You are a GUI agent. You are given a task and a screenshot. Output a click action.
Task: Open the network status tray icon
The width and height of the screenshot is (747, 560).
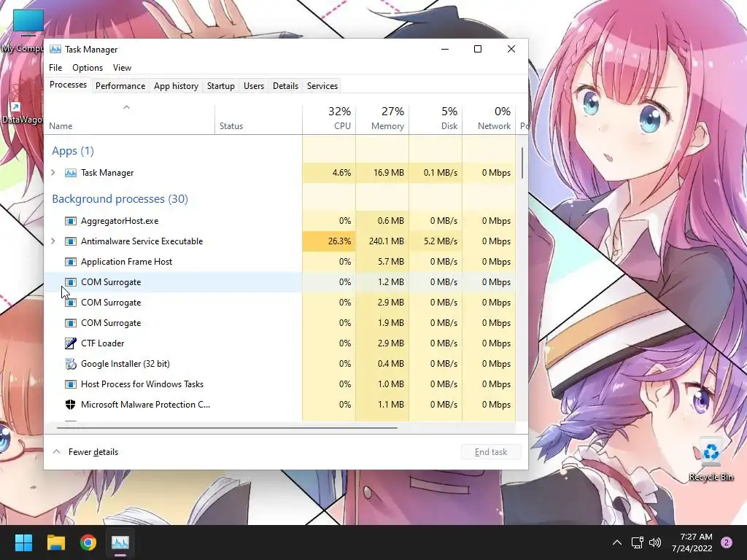637,542
